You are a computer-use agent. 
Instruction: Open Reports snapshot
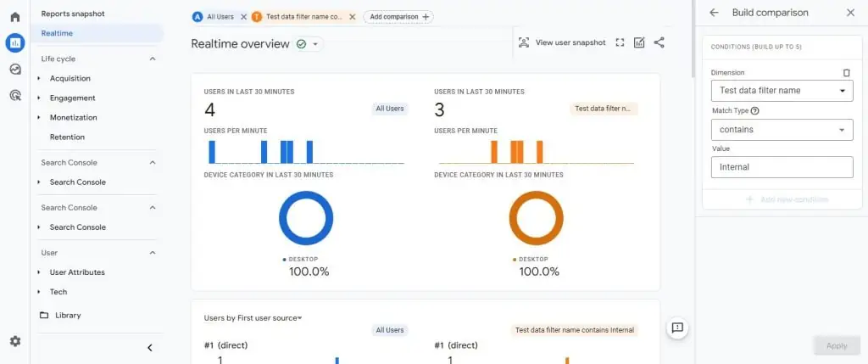(x=73, y=14)
